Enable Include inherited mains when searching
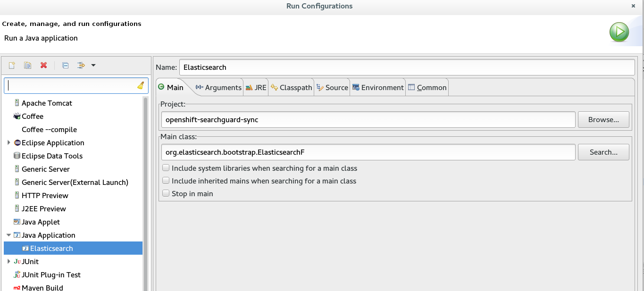Viewport: 644px width, 291px height. click(x=166, y=181)
